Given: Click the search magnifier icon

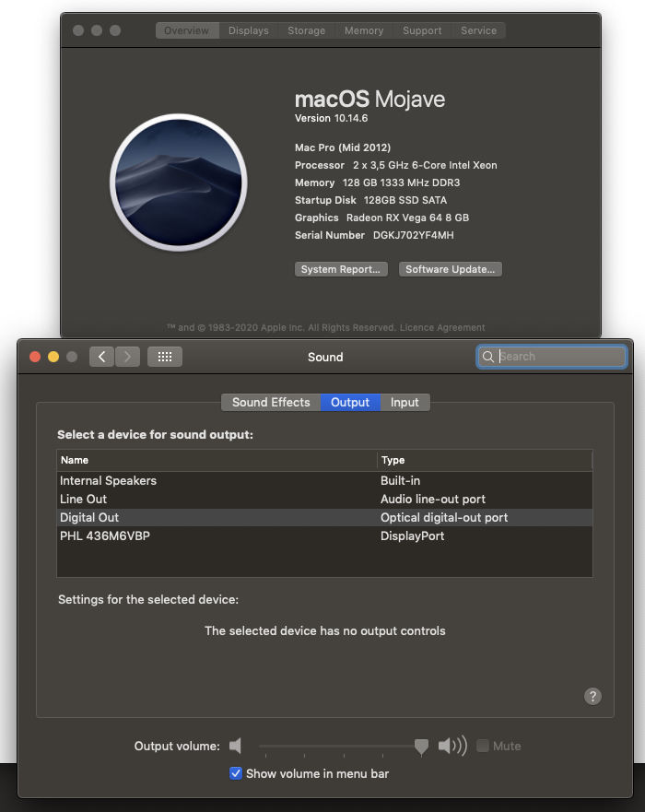Looking at the screenshot, I should (x=487, y=357).
